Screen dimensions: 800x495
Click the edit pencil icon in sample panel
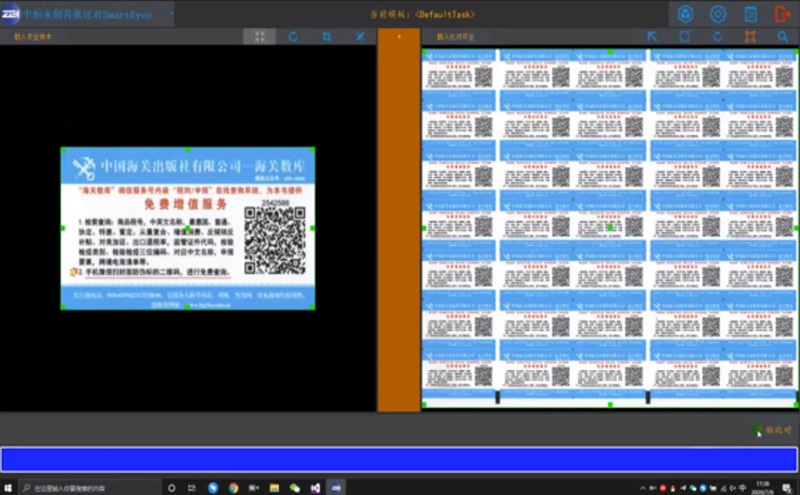tap(360, 36)
